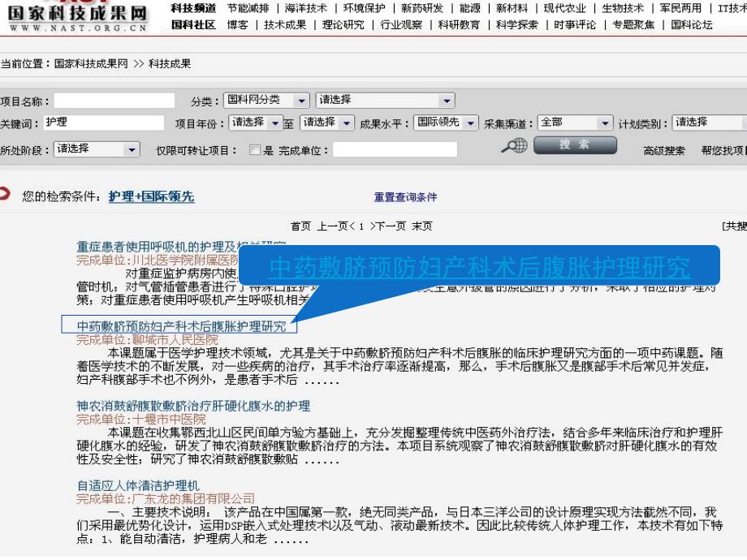Image resolution: width=747 pixels, height=560 pixels.
Task: Open the 所处阶段 dropdown
Action: click(x=97, y=149)
